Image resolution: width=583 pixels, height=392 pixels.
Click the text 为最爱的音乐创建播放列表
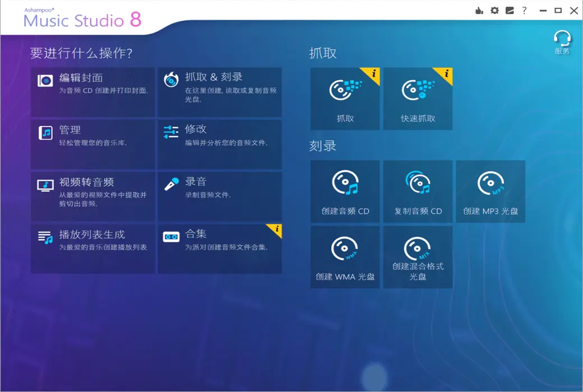103,247
